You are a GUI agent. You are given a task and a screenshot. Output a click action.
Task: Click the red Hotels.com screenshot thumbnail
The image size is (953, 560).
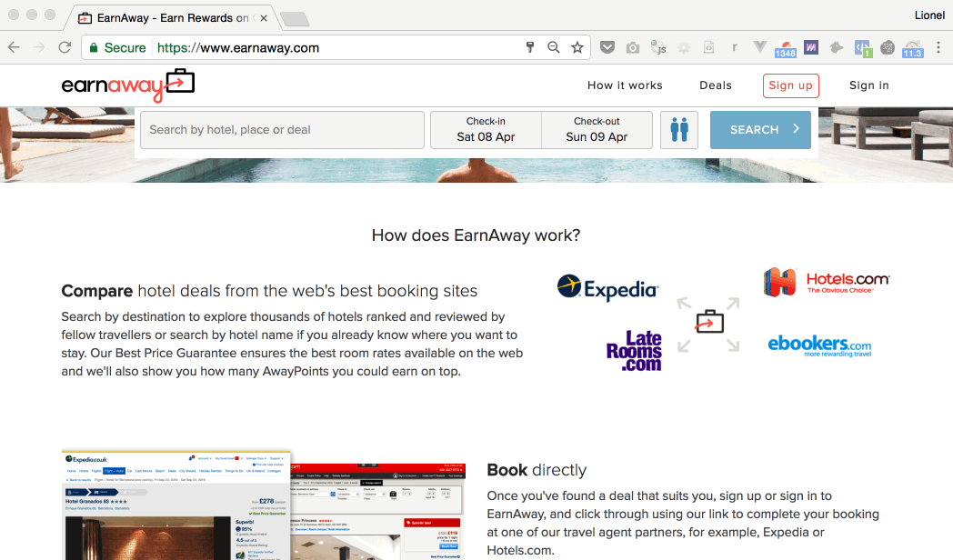pyautogui.click(x=378, y=512)
